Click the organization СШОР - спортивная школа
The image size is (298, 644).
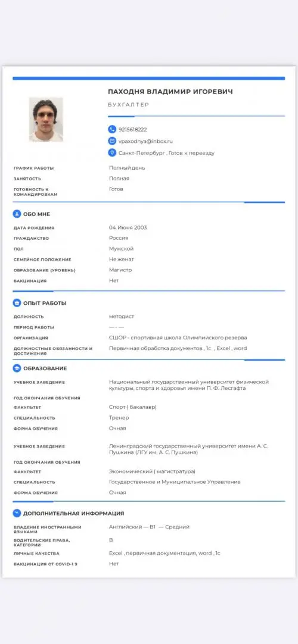pyautogui.click(x=178, y=337)
